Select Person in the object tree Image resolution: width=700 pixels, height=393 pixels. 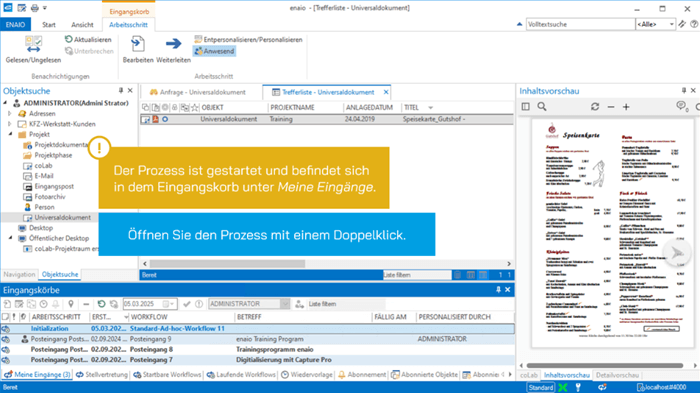[44, 207]
